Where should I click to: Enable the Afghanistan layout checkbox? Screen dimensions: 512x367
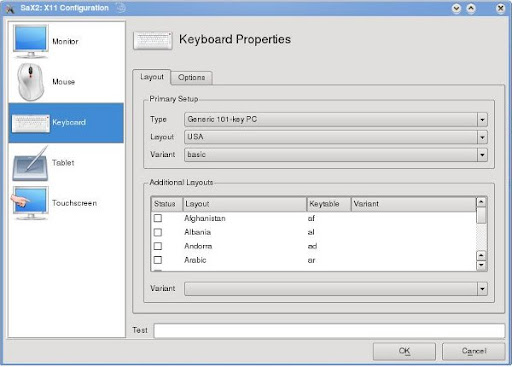tap(158, 218)
